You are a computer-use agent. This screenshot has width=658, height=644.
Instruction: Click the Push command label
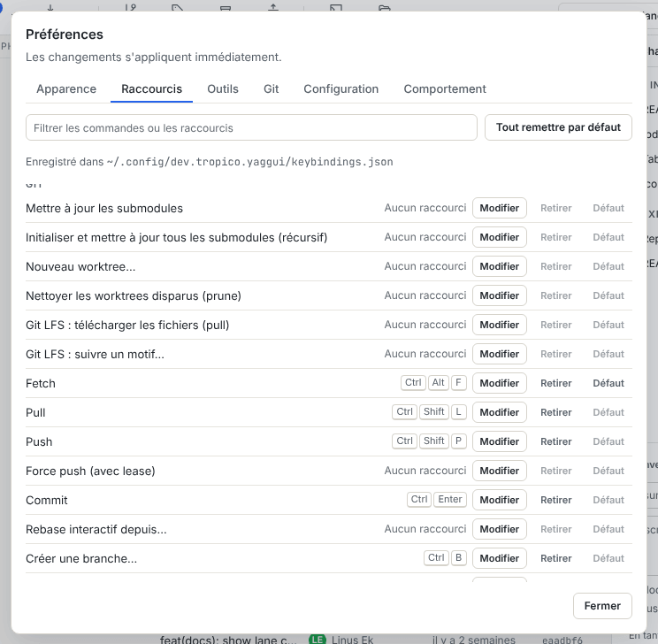[x=39, y=441]
